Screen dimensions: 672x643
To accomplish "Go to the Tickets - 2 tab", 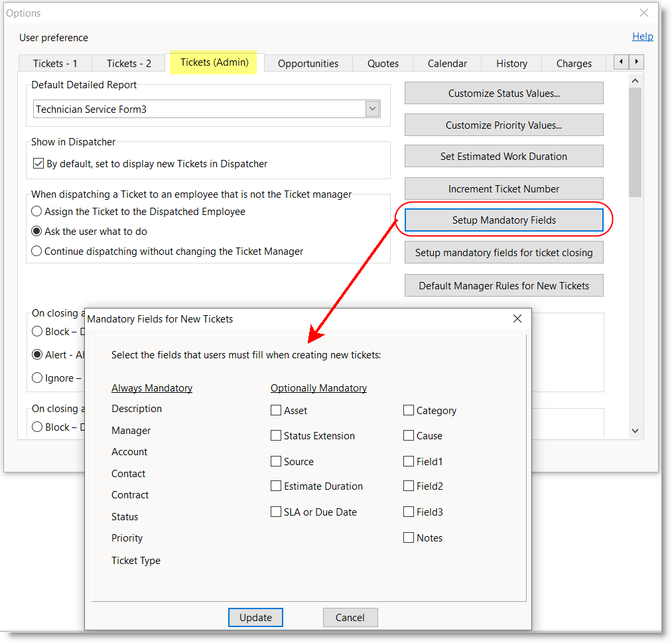I will point(129,64).
